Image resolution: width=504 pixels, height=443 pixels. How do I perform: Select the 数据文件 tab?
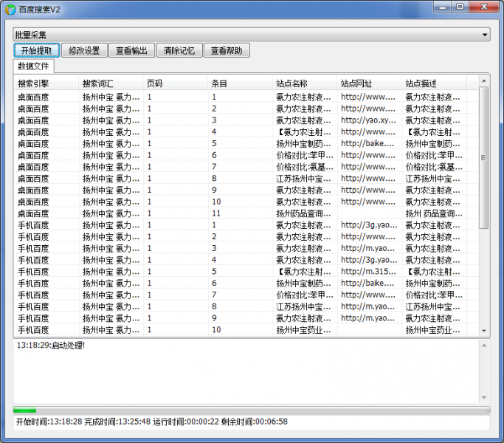tap(33, 66)
